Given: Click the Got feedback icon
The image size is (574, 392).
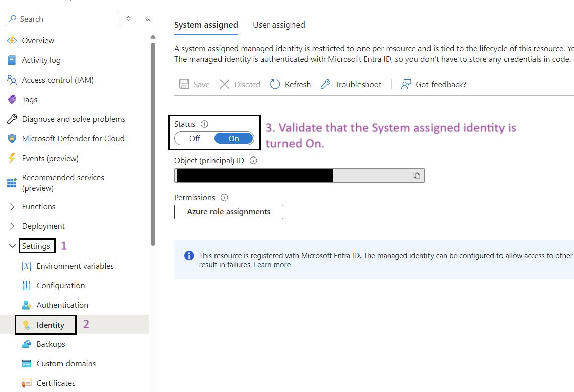Looking at the screenshot, I should (x=406, y=84).
